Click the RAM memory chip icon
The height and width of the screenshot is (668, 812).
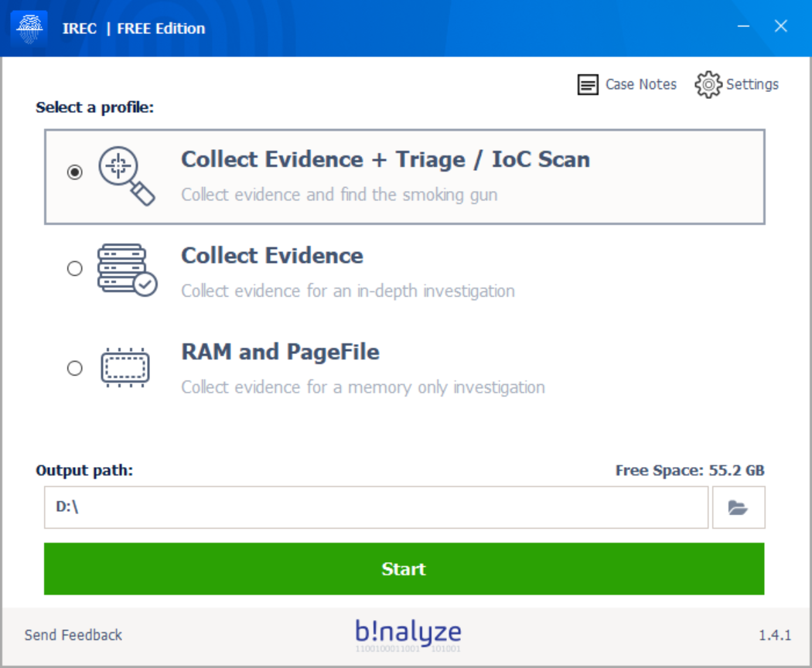click(125, 367)
